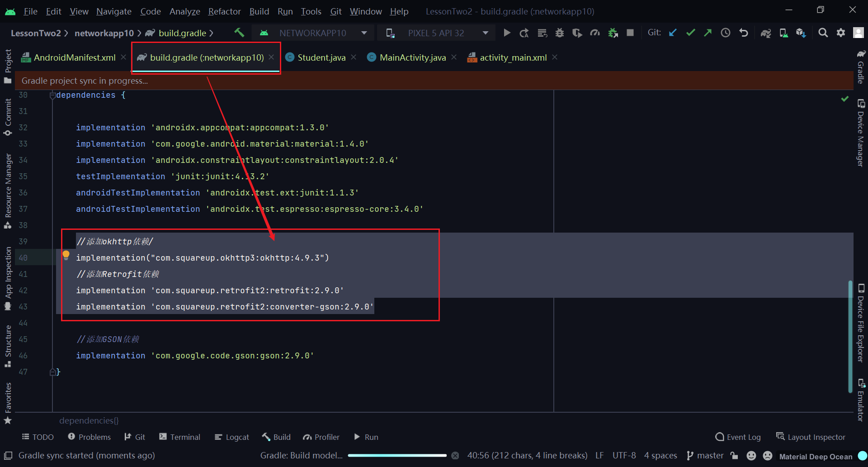
Task: Switch to the MainActivity.java tab
Action: (x=412, y=57)
